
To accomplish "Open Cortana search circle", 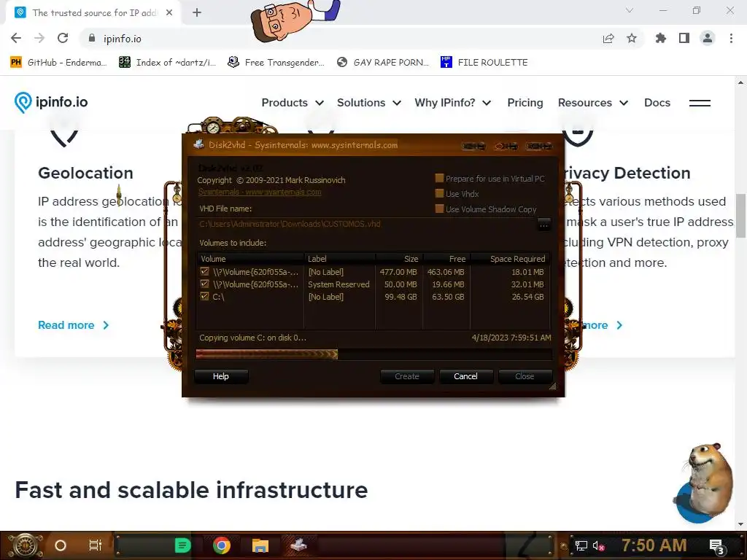I will pos(61,545).
